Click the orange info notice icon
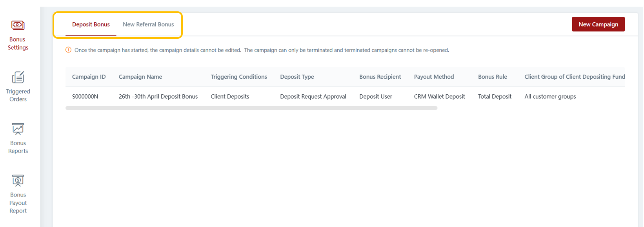Viewport: 644px width, 227px height. click(68, 50)
